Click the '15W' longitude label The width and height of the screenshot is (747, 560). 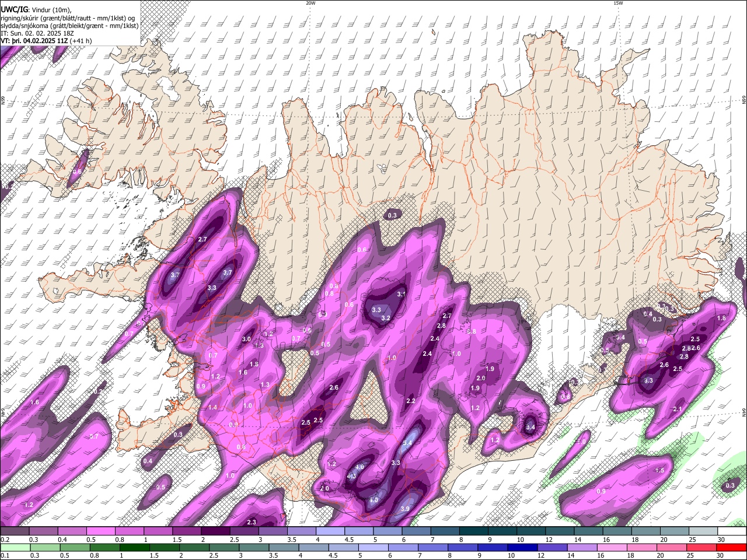pyautogui.click(x=618, y=3)
